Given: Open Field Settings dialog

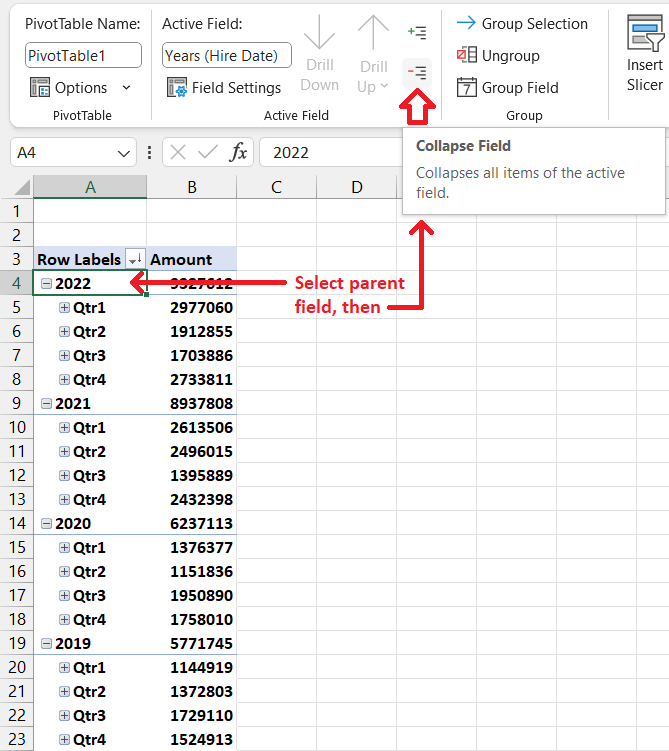Looking at the screenshot, I should point(224,88).
